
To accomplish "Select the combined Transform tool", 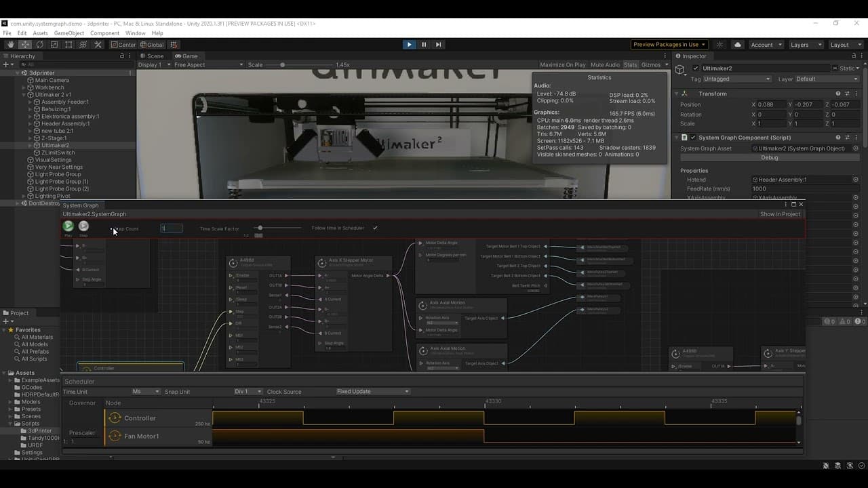I will [83, 45].
